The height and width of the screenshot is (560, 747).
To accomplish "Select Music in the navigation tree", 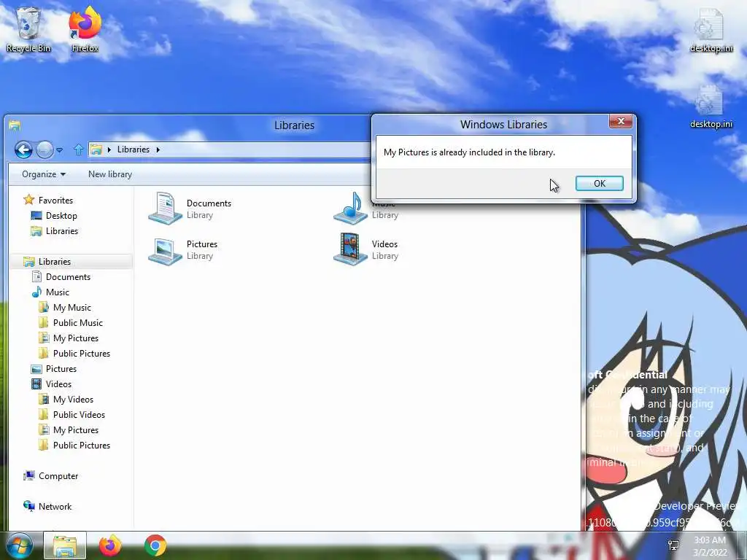I will click(x=58, y=292).
